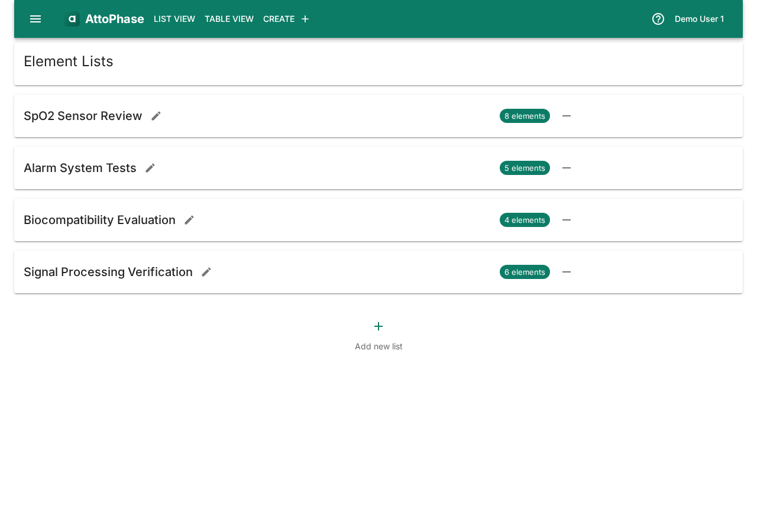Switch to TABLE VIEW
Viewport: 757px width, 532px height.
tap(229, 18)
